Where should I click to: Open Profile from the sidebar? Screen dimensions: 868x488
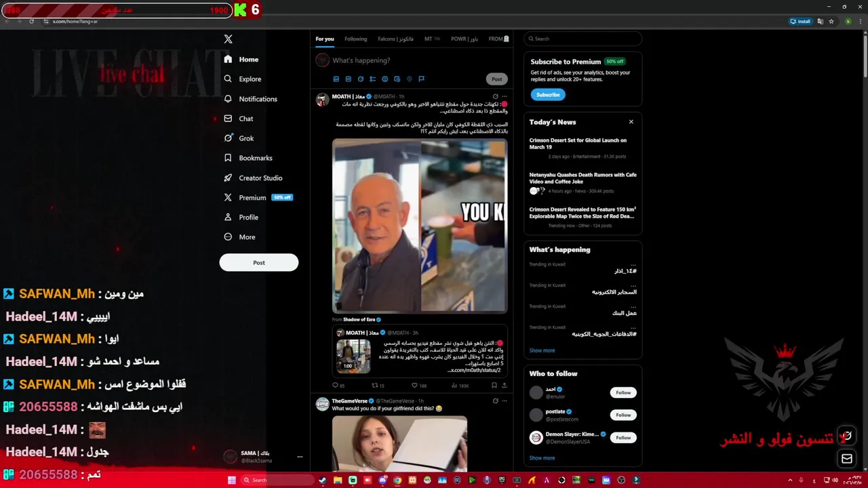point(241,217)
